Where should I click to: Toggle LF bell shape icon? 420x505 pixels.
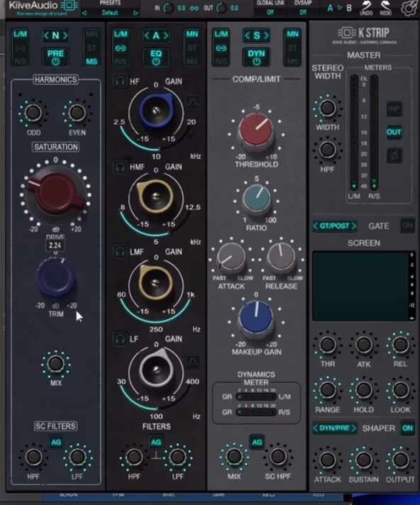tap(192, 362)
